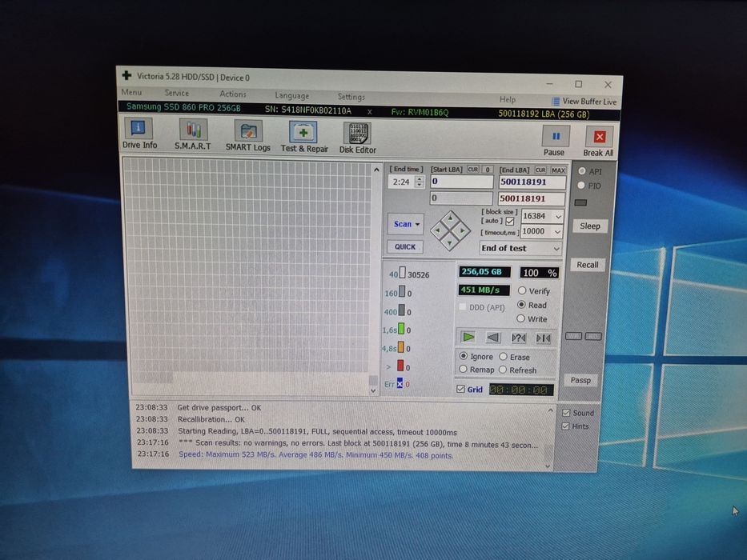The height and width of the screenshot is (560, 747).
Task: Select the Write radio button
Action: pyautogui.click(x=520, y=318)
